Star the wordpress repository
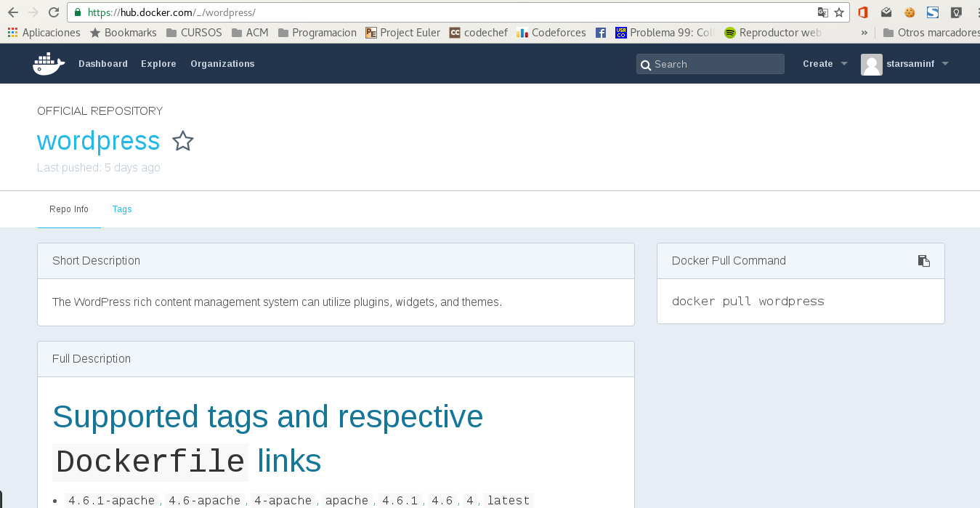 tap(183, 141)
